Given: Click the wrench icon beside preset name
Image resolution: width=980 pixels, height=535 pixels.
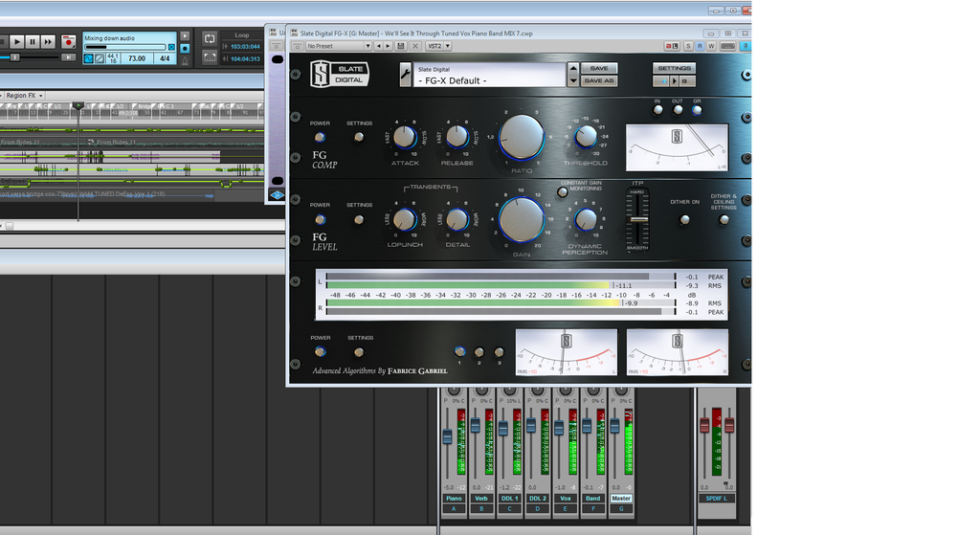Looking at the screenshot, I should coord(405,74).
